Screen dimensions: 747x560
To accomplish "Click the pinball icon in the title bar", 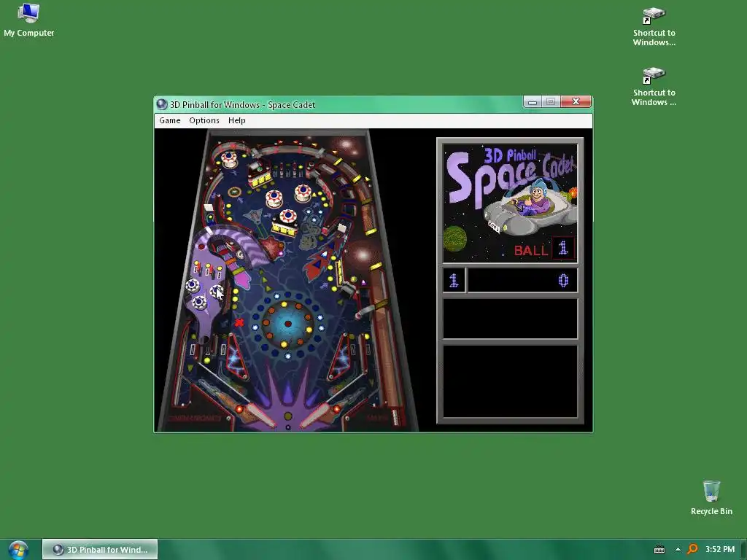I will tap(162, 104).
